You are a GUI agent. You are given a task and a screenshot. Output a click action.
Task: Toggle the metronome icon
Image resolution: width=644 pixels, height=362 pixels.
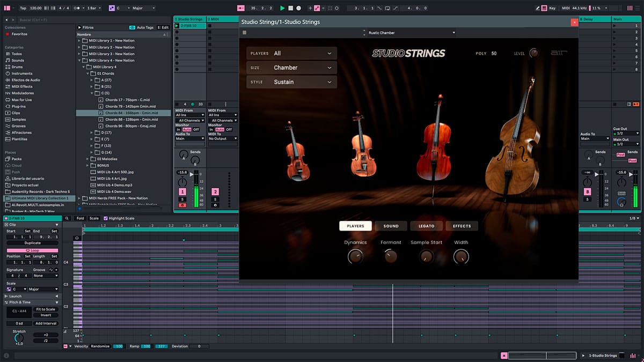pyautogui.click(x=78, y=8)
